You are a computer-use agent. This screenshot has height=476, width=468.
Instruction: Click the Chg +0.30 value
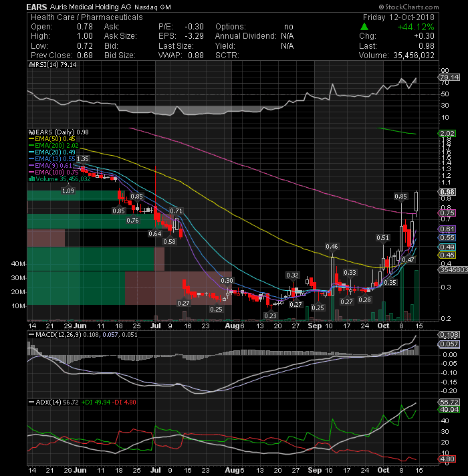tap(425, 36)
